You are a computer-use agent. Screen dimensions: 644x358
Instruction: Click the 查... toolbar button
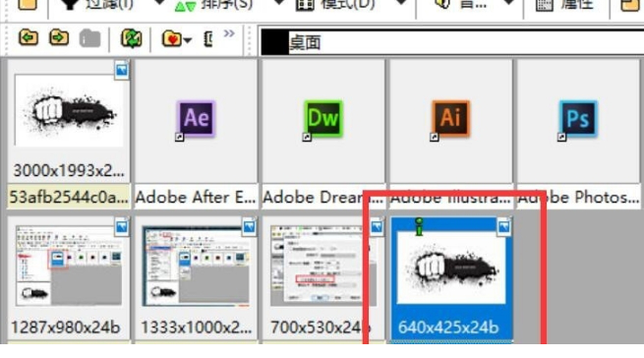point(460,5)
